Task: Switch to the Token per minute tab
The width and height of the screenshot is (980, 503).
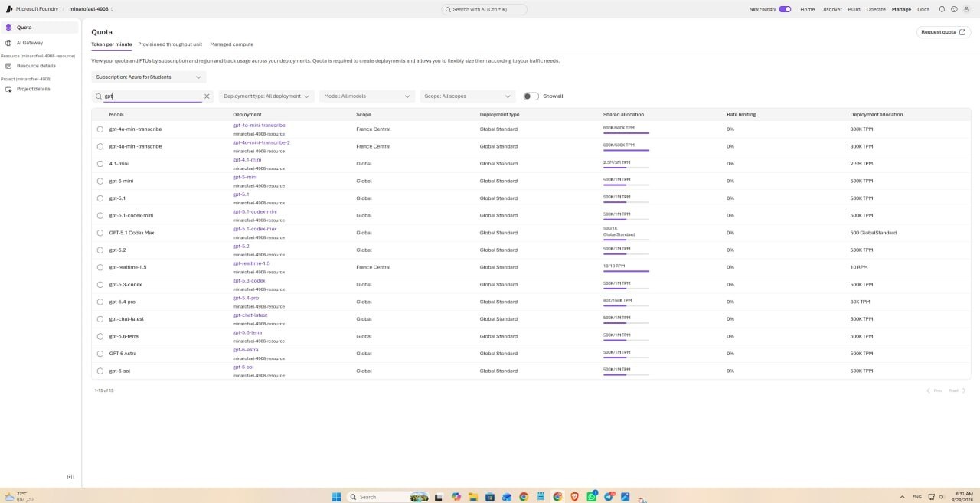Action: pos(112,44)
